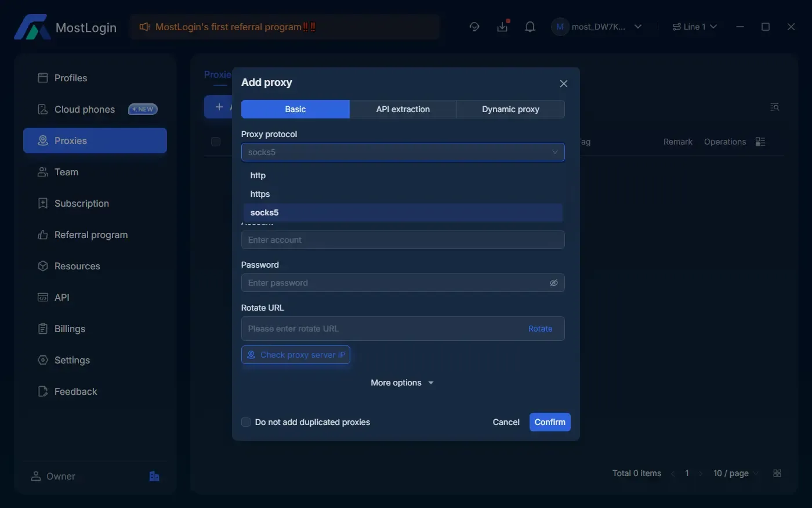Open the Referral program page
This screenshot has width=812, height=508.
(x=90, y=234)
